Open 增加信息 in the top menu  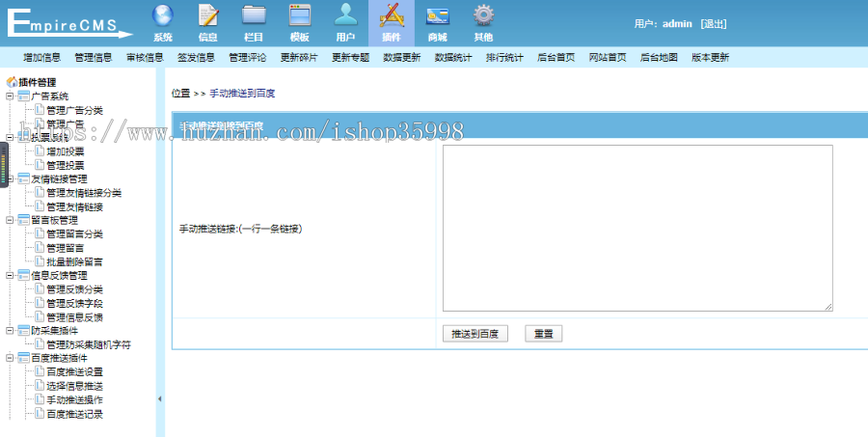42,57
